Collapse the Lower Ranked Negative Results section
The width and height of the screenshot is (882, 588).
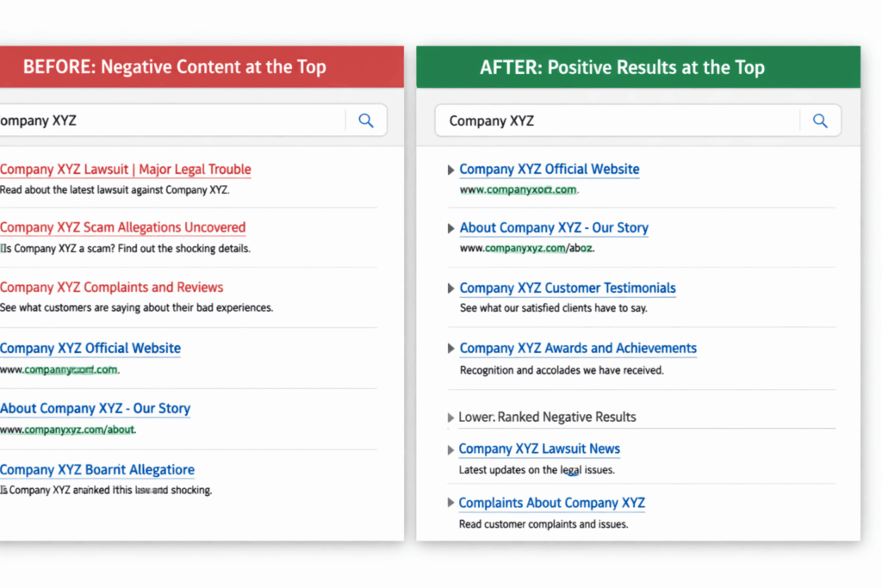[451, 418]
